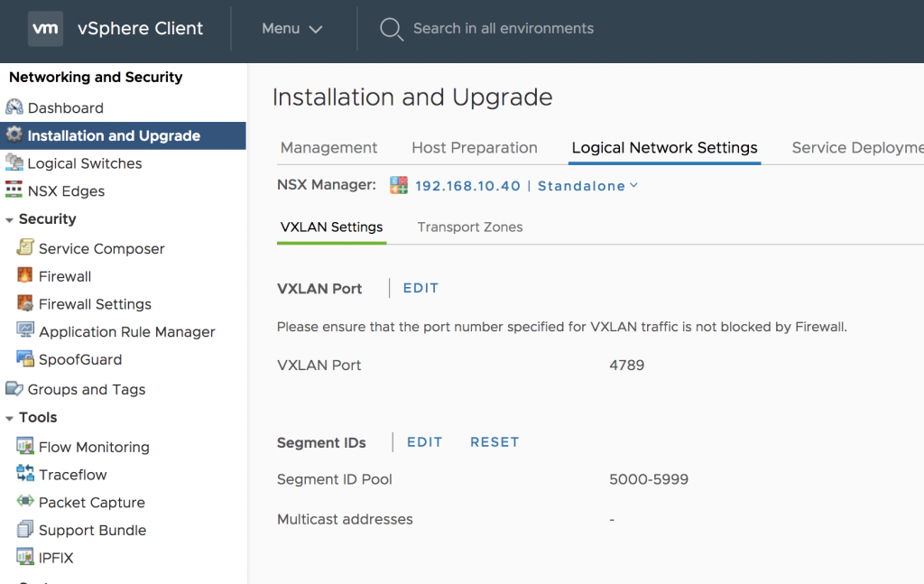
Task: Open IPFIX tool
Action: tap(56, 558)
